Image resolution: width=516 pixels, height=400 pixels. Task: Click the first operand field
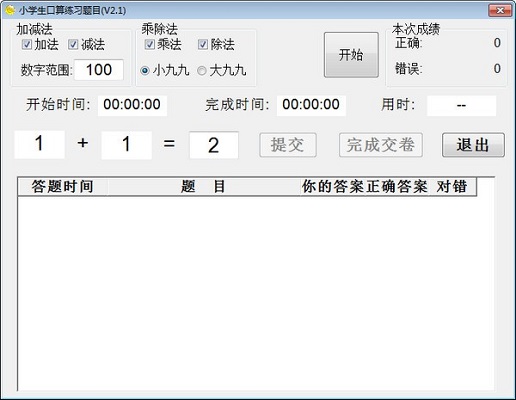point(39,144)
